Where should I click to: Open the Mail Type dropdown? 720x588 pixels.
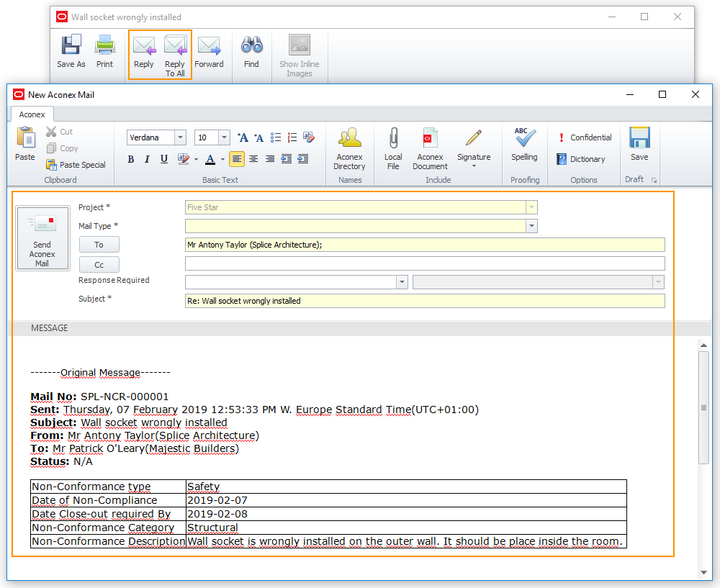[532, 226]
